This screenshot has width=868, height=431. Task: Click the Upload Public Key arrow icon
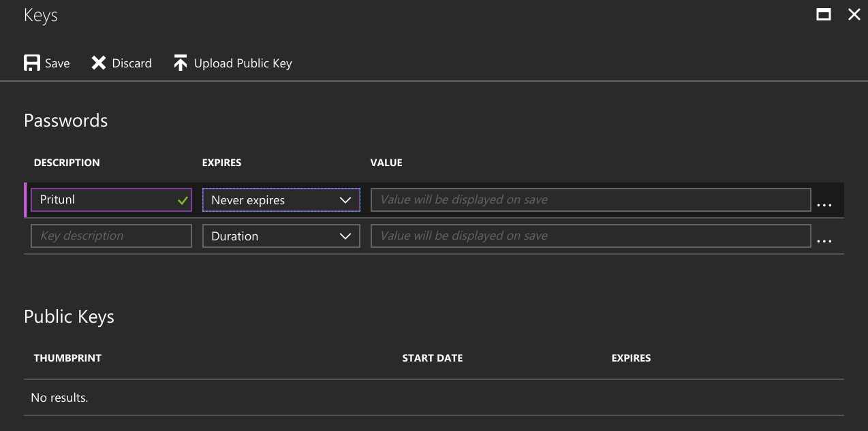[x=180, y=63]
